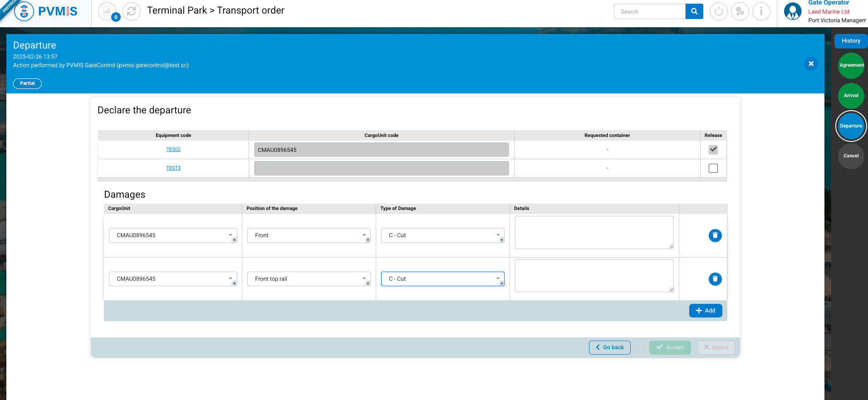Click the refresh arrows icon
This screenshot has height=400, width=868.
point(132,11)
